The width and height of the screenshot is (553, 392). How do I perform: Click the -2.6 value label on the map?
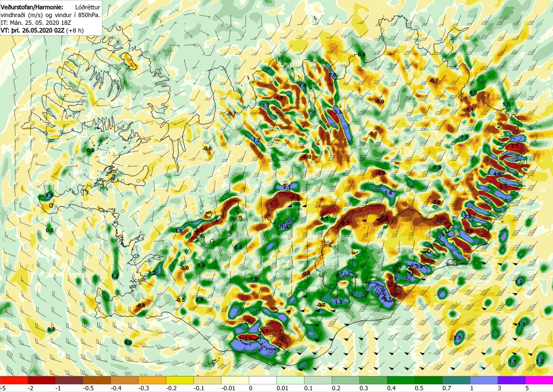pyautogui.click(x=469, y=231)
